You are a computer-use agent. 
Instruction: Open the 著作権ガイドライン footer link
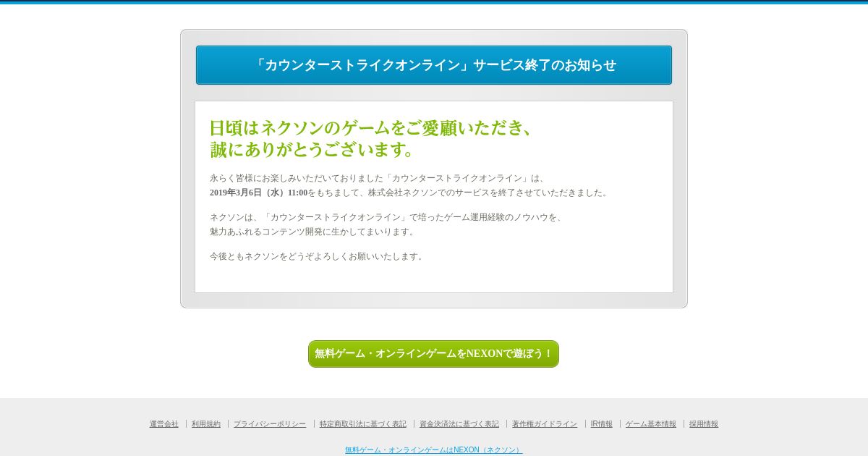click(x=545, y=424)
